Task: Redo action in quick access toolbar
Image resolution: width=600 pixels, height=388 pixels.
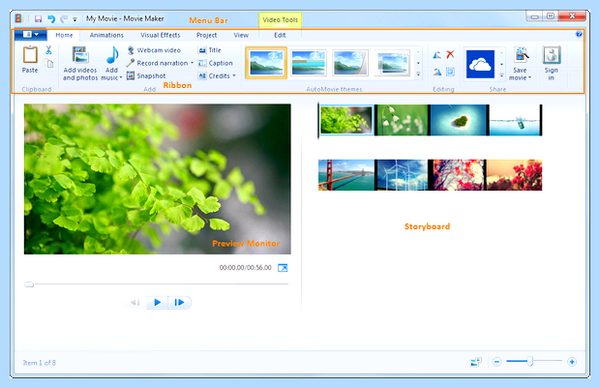Action: (64, 19)
